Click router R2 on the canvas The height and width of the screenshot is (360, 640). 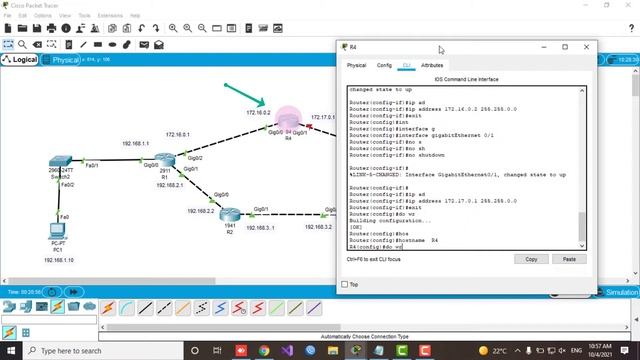point(230,214)
